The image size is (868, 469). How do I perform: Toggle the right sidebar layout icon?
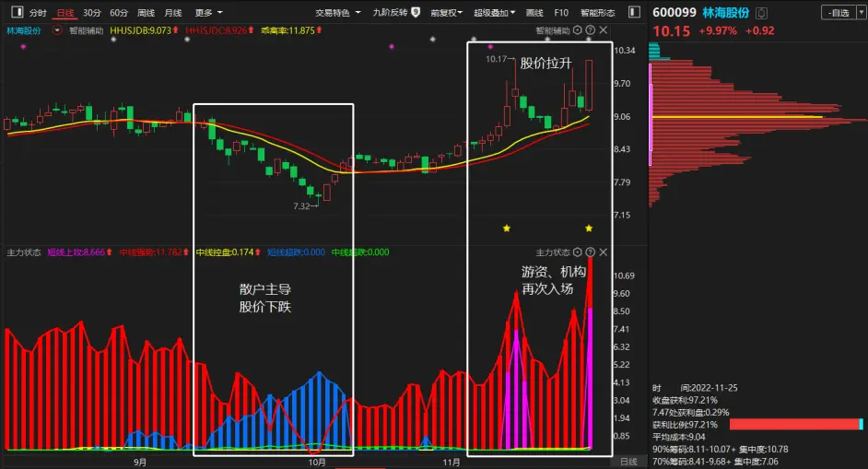click(634, 12)
